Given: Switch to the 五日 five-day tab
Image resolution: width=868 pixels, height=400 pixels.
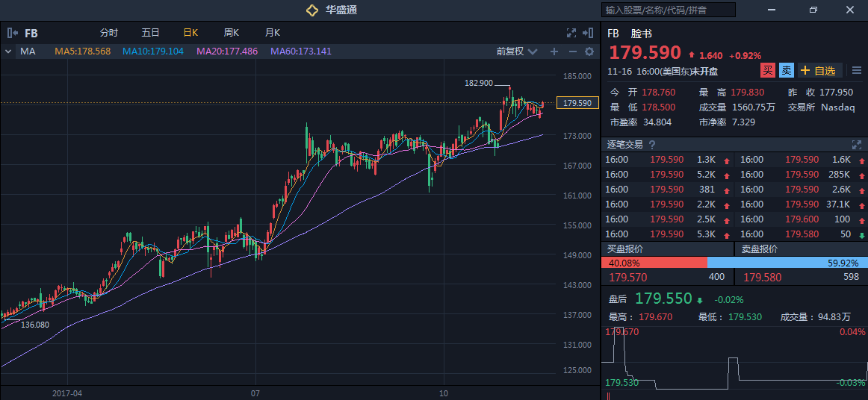Looking at the screenshot, I should click(150, 33).
